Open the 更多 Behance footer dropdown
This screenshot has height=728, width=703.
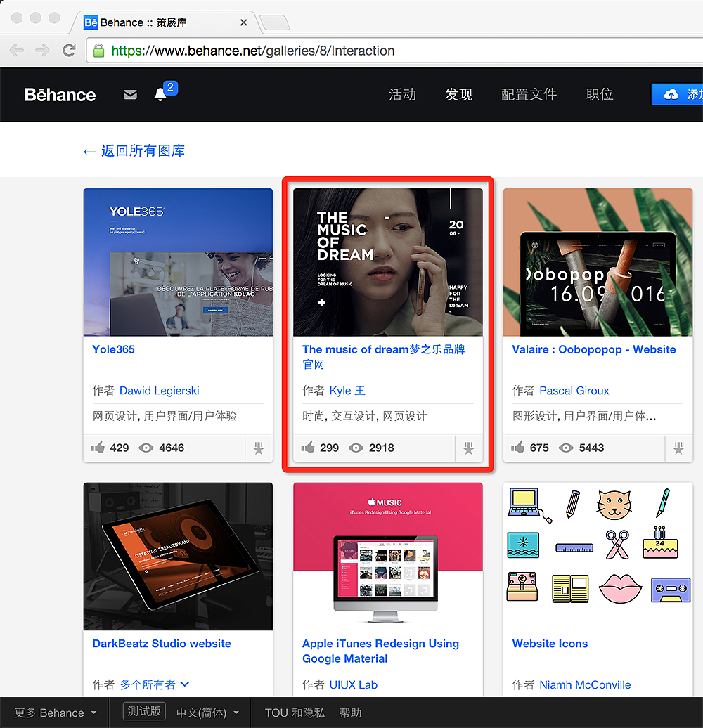pos(56,713)
